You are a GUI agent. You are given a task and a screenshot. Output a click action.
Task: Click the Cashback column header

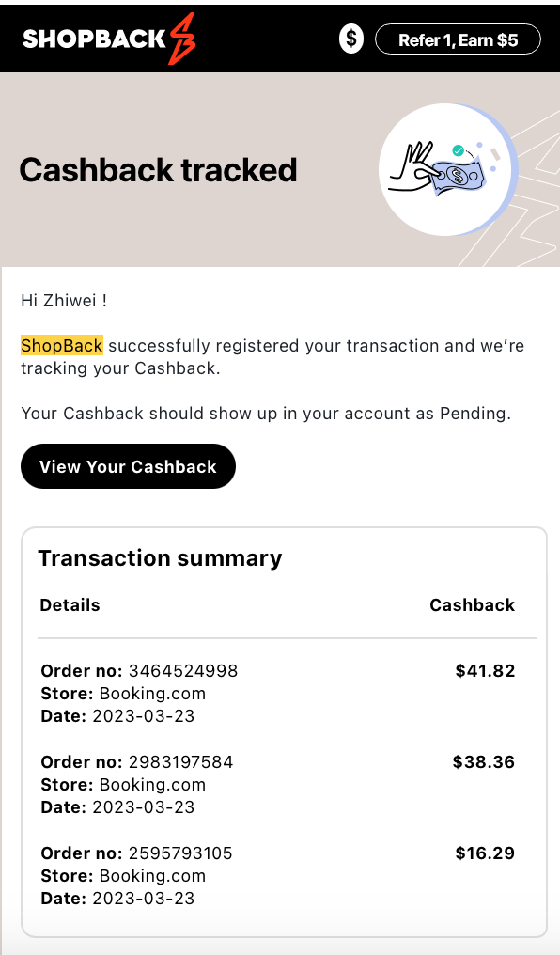pyautogui.click(x=473, y=604)
